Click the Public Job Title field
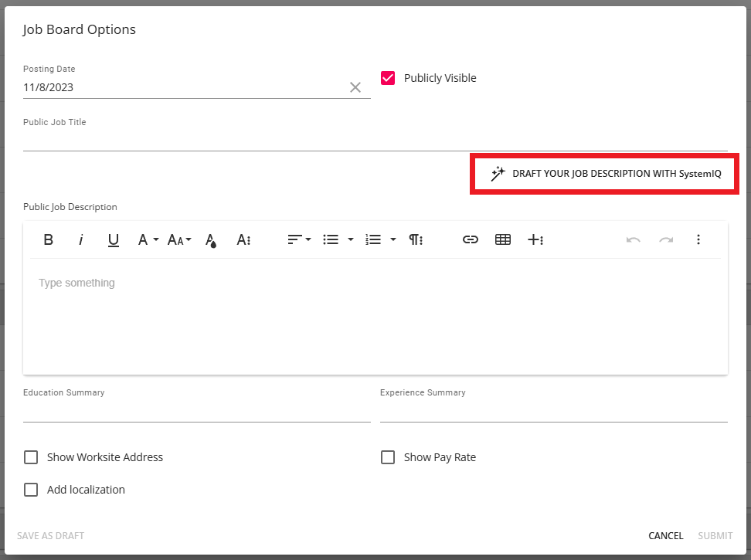Screen dimensions: 751x560 click(375, 140)
